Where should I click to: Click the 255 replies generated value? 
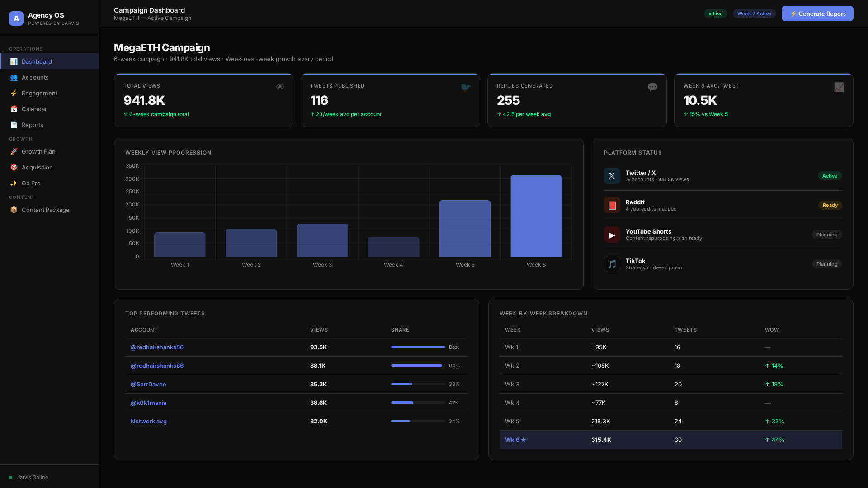(509, 100)
